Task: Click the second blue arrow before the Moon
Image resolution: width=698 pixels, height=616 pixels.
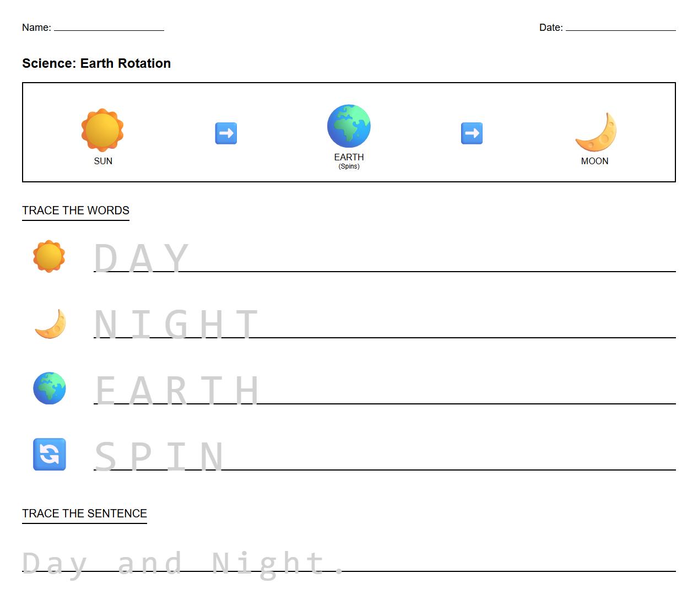Action: 472,132
